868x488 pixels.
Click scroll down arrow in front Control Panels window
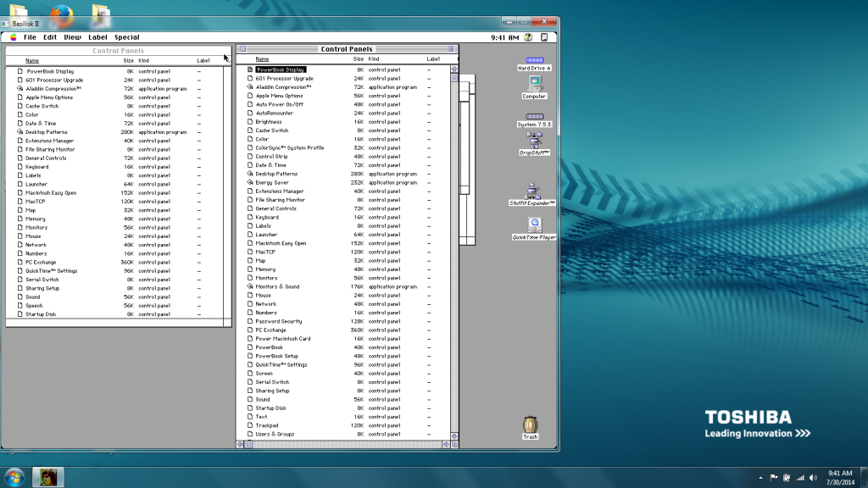point(454,436)
